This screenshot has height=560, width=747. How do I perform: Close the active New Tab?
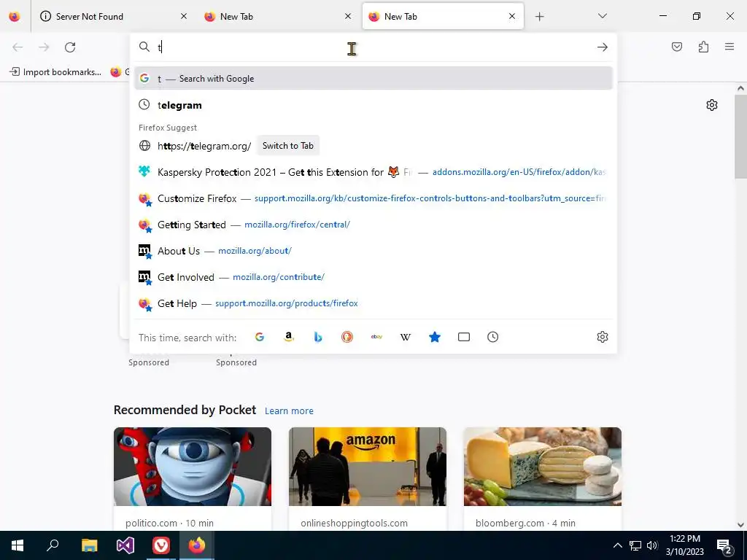[512, 17]
